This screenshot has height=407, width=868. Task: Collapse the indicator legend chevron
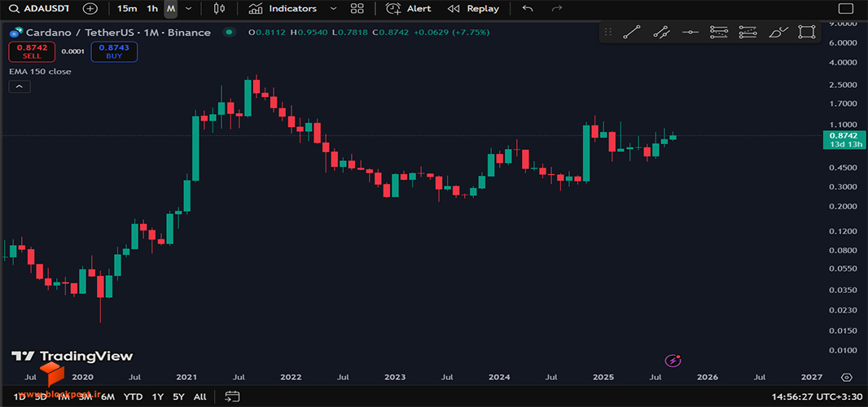point(20,86)
